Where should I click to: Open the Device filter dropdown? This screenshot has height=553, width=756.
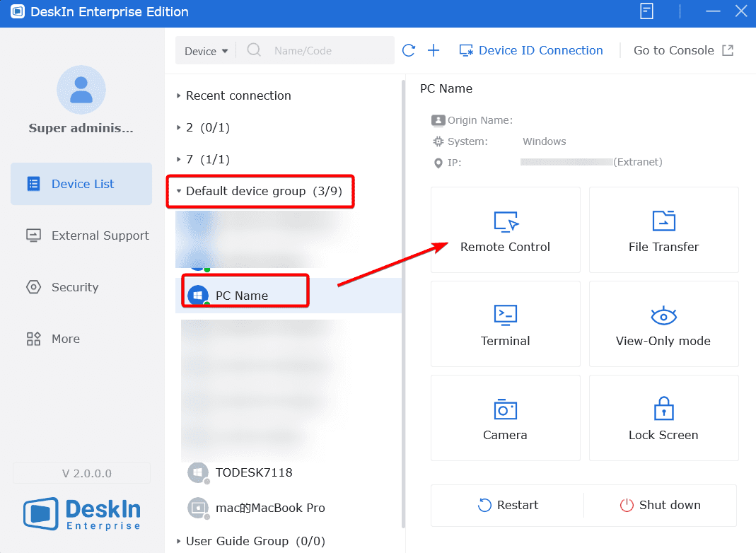[x=206, y=51]
